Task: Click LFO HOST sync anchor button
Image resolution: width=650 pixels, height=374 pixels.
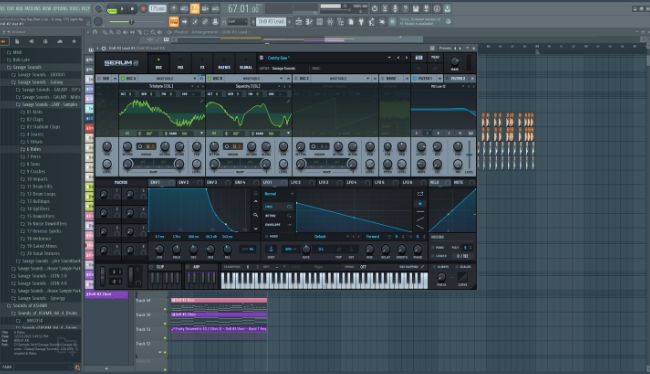Action: (x=271, y=249)
